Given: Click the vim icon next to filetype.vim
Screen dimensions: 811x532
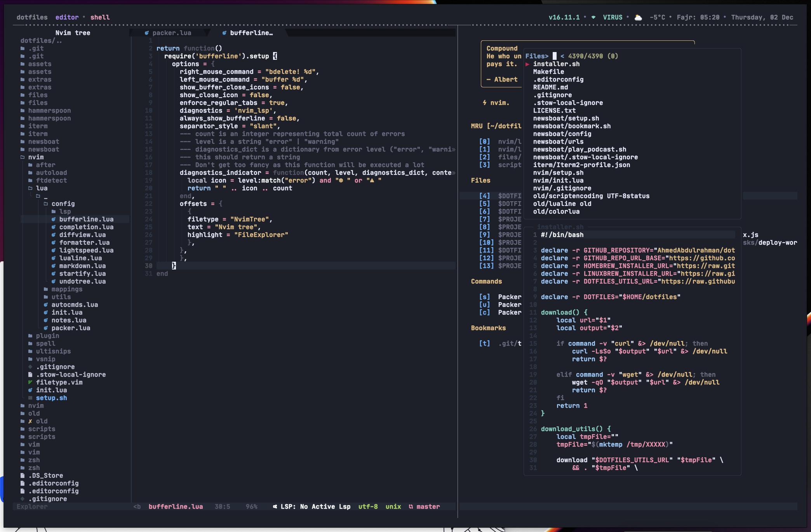Looking at the screenshot, I should (x=30, y=382).
